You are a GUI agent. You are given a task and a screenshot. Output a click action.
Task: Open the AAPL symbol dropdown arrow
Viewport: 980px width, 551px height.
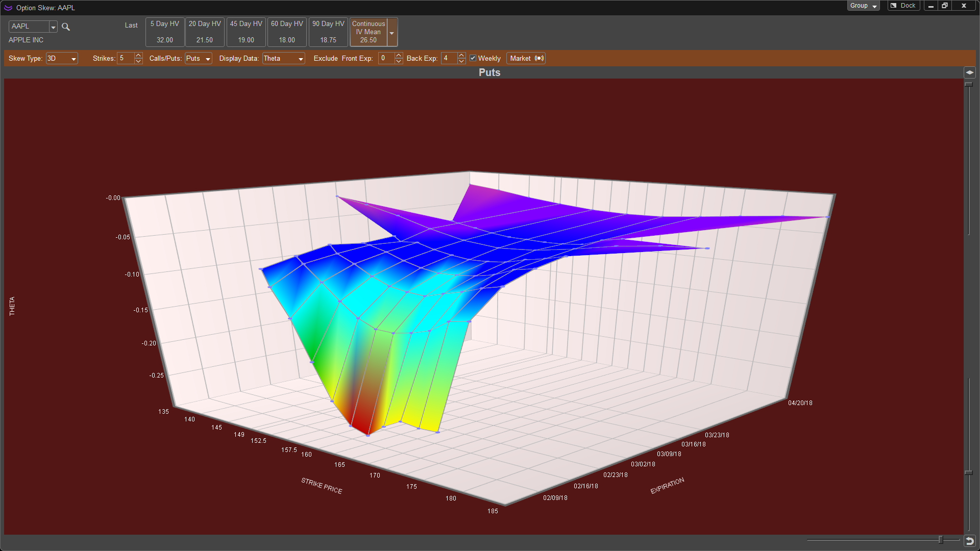pyautogui.click(x=53, y=27)
